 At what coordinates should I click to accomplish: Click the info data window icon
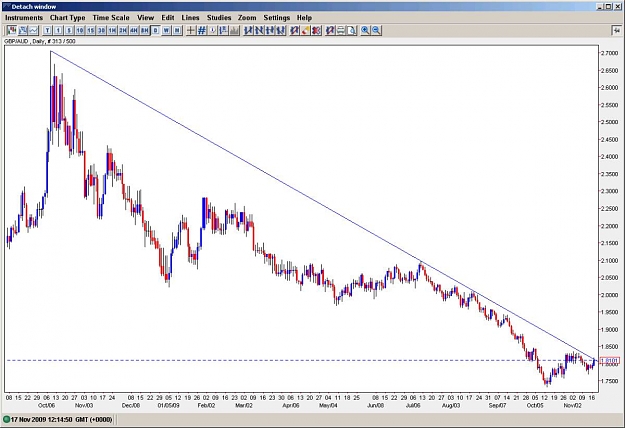212,30
